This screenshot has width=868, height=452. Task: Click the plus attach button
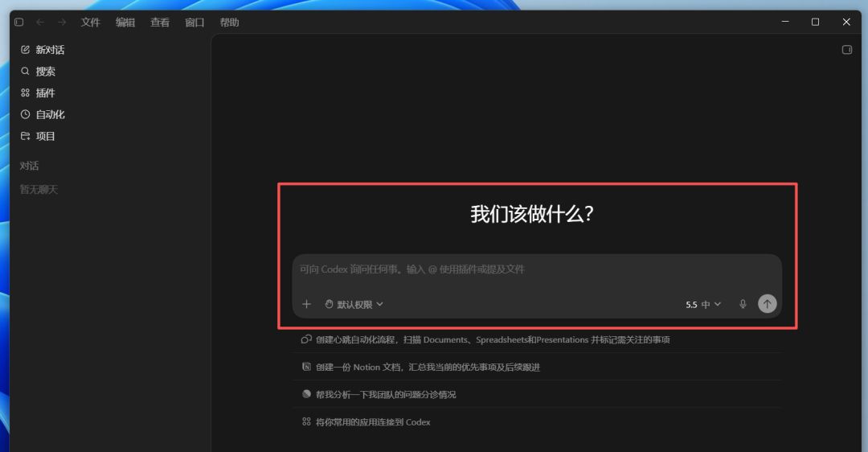307,304
